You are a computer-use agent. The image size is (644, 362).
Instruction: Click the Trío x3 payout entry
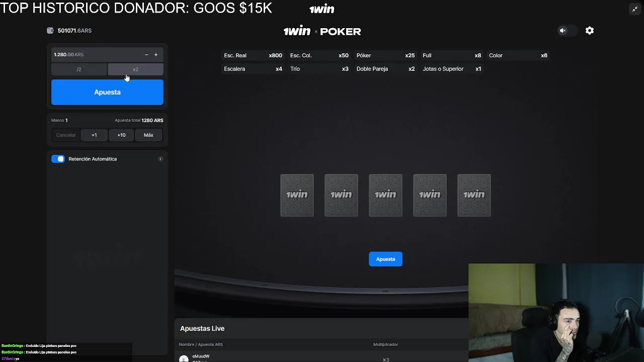point(319,69)
